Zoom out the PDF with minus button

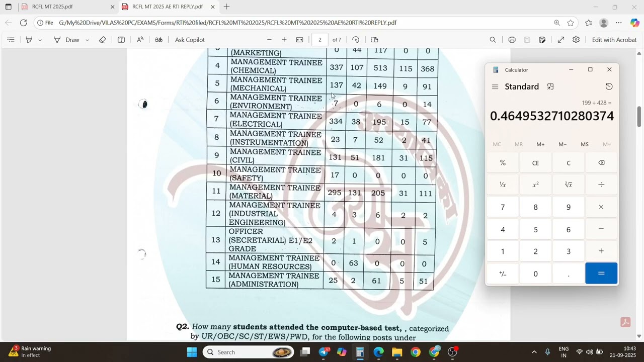269,40
